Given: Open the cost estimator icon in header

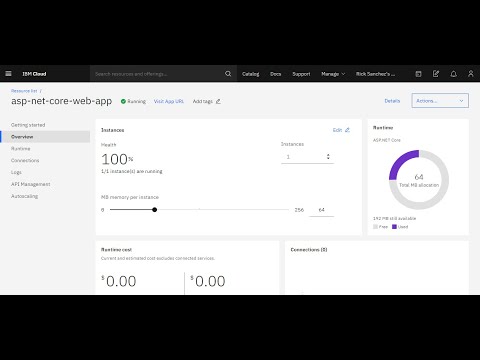Looking at the screenshot, I should (x=418, y=74).
